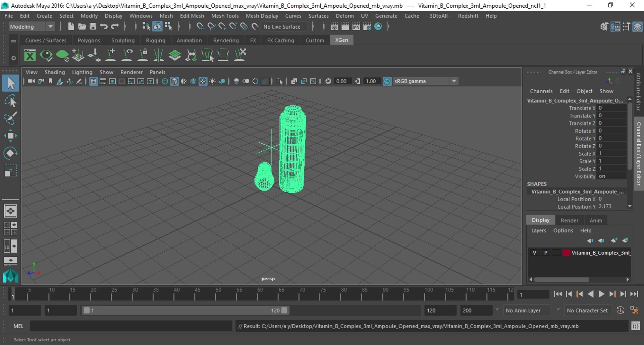The height and width of the screenshot is (345, 644).
Task: Open the IPR render icon
Action: (x=356, y=27)
